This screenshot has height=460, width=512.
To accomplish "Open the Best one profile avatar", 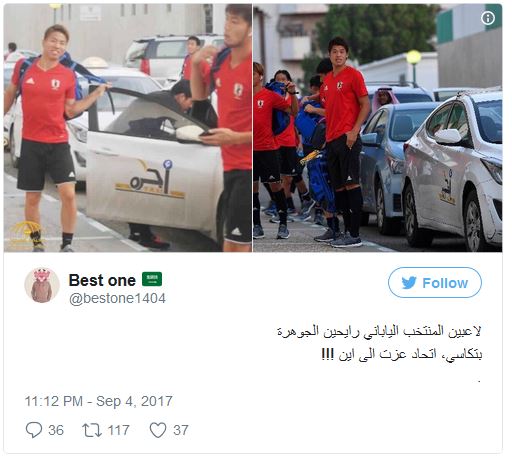I will coord(42,285).
